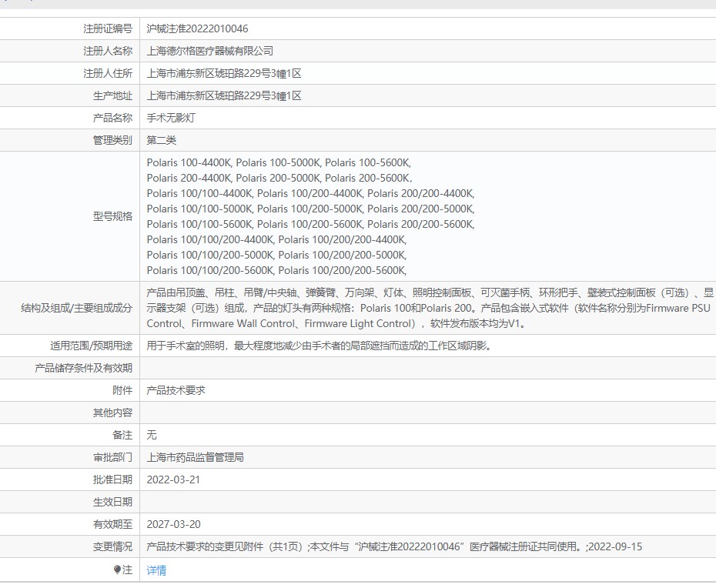
Task: Click the intended use text 用于手术室的照明
Action: pos(320,346)
